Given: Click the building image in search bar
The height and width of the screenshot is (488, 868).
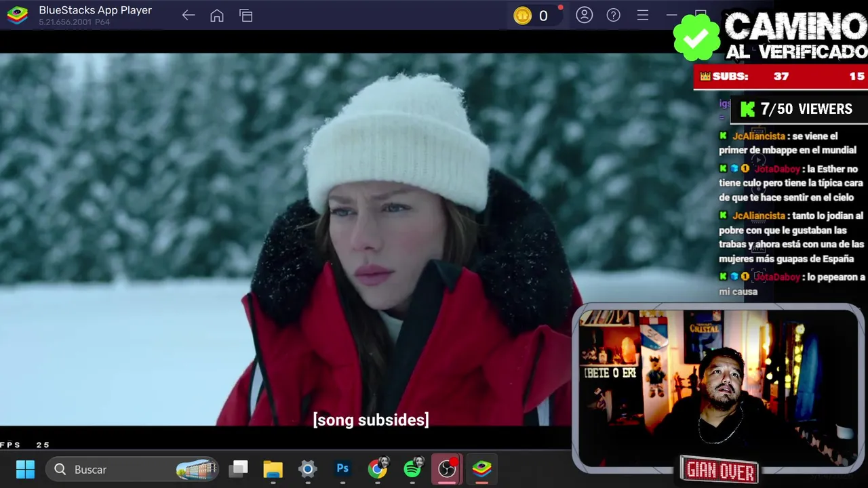Looking at the screenshot, I should tap(197, 469).
